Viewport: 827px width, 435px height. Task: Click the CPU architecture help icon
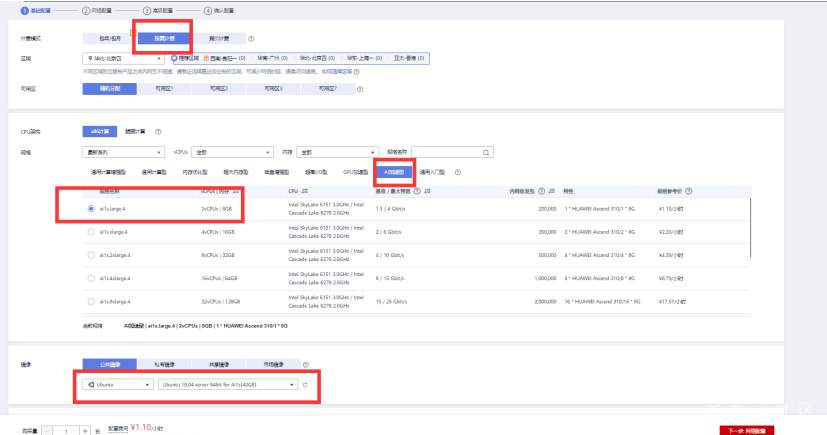click(158, 131)
